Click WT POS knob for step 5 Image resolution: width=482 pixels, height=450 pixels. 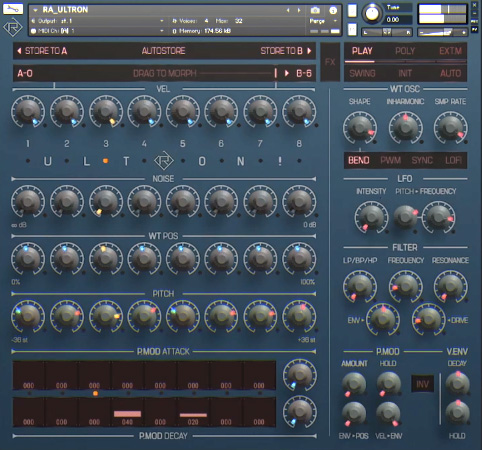pos(183,258)
